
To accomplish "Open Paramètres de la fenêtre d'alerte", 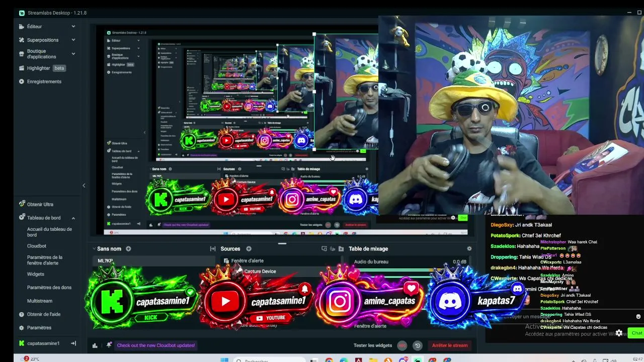I will (x=45, y=260).
